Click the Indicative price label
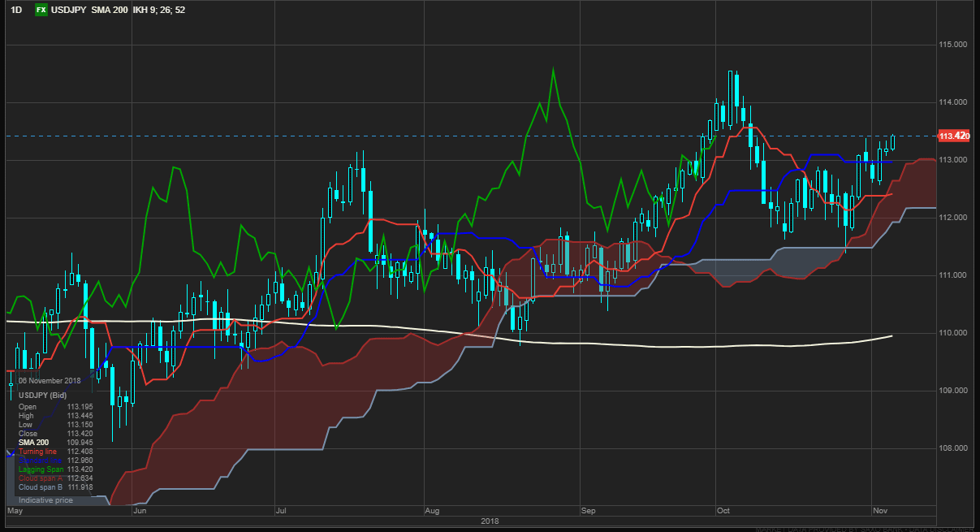 (45, 500)
